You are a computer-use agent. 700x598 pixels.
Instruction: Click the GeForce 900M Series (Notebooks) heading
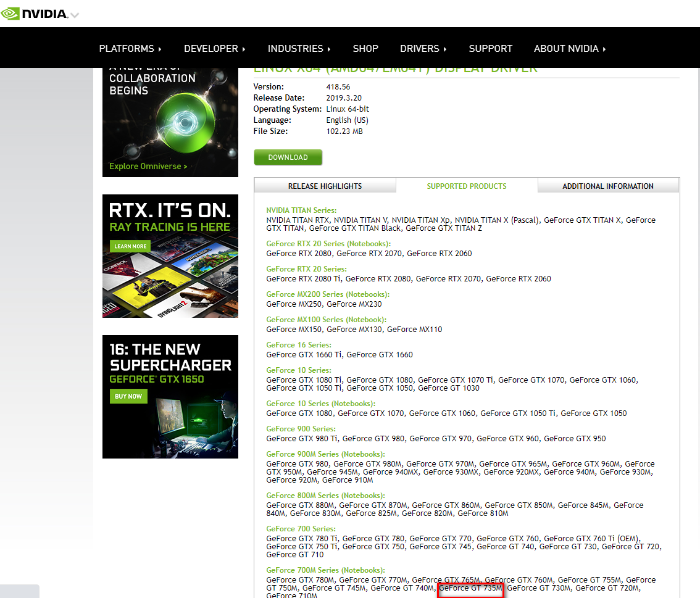325,454
